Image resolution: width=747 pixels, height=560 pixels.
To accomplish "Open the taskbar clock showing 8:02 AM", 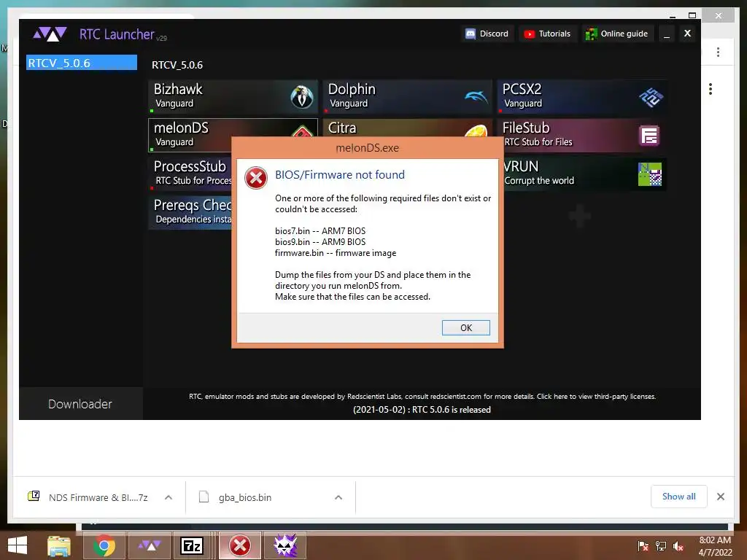I will point(715,545).
